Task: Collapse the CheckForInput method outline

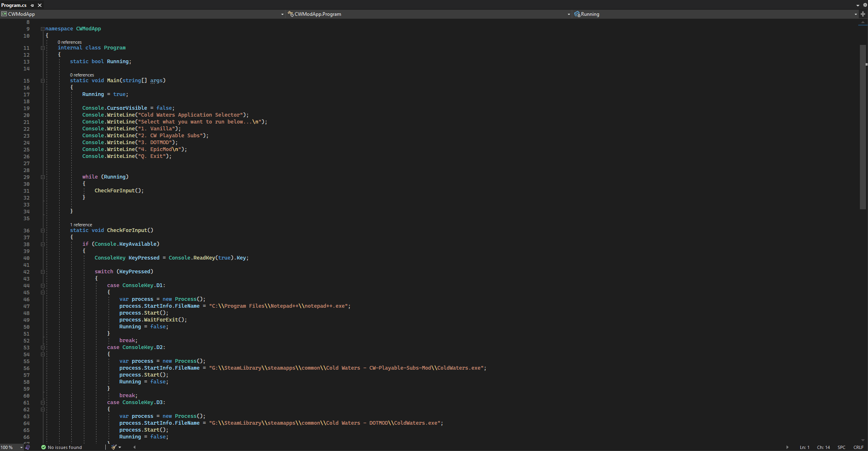Action: pyautogui.click(x=43, y=230)
